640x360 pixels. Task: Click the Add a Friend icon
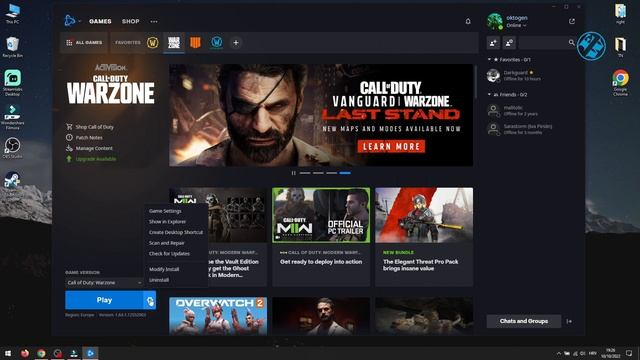[x=493, y=42]
